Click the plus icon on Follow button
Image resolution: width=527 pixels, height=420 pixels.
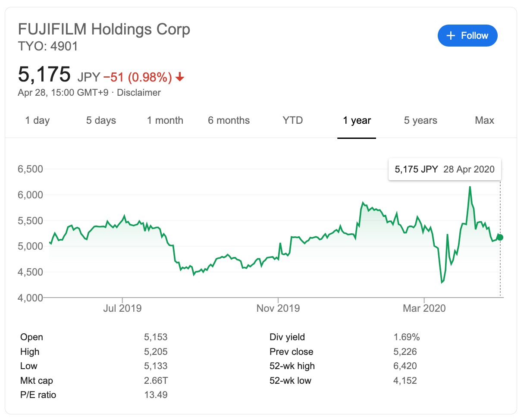point(451,36)
